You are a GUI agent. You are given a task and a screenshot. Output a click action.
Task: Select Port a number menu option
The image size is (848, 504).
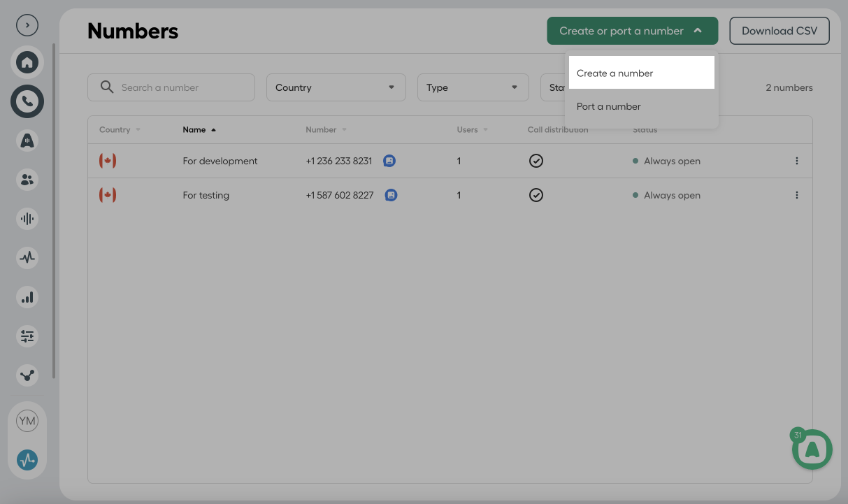tap(642, 106)
